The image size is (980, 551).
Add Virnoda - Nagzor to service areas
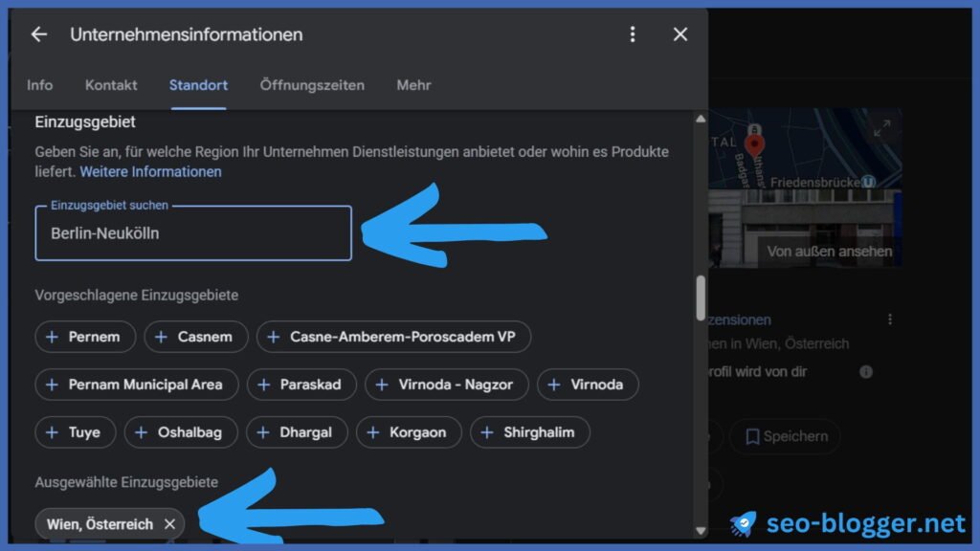coord(446,385)
